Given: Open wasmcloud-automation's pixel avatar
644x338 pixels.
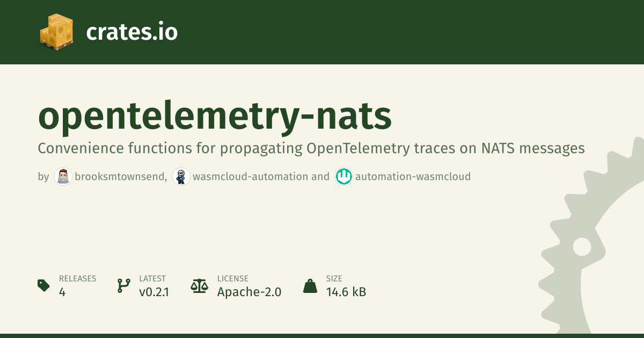Looking at the screenshot, I should (x=181, y=177).
